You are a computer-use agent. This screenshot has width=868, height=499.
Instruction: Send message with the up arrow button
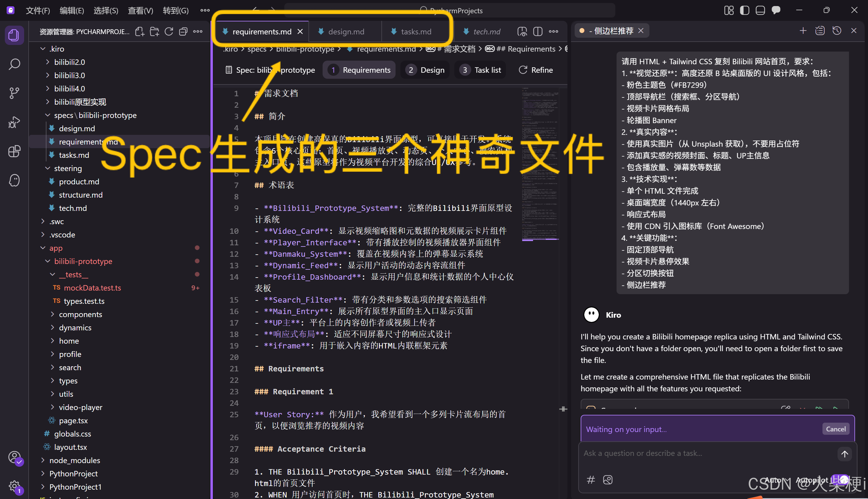844,454
